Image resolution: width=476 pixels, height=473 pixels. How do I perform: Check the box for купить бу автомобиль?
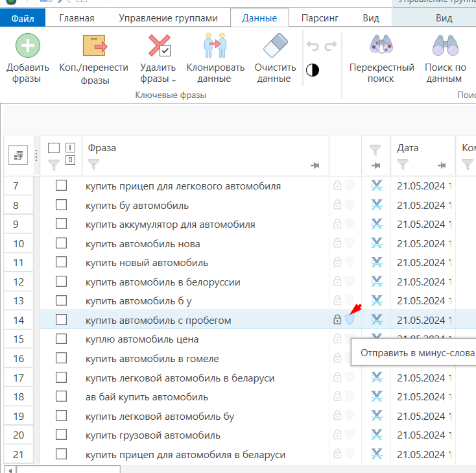(62, 205)
